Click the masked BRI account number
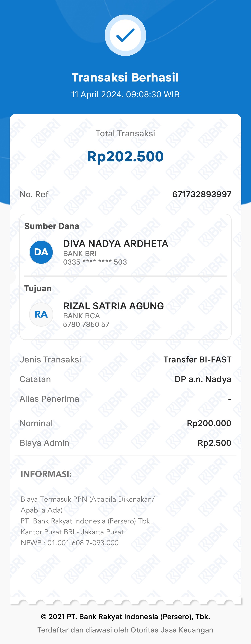The image size is (251, 644). point(95,262)
